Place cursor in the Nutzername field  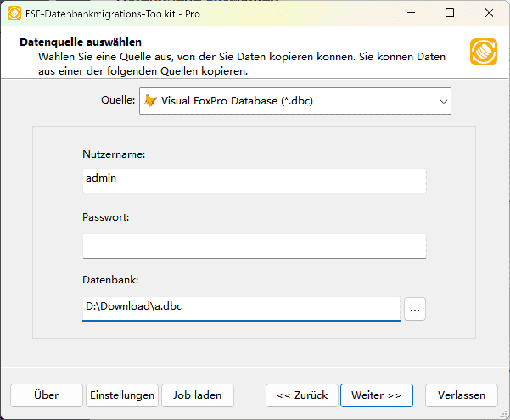click(x=254, y=181)
